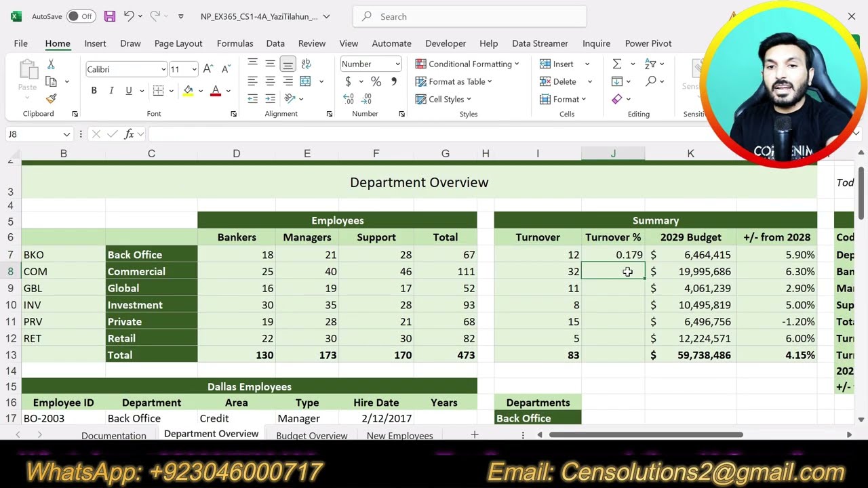The width and height of the screenshot is (868, 488).
Task: Increase font size with the larger A icon
Action: [x=208, y=69]
